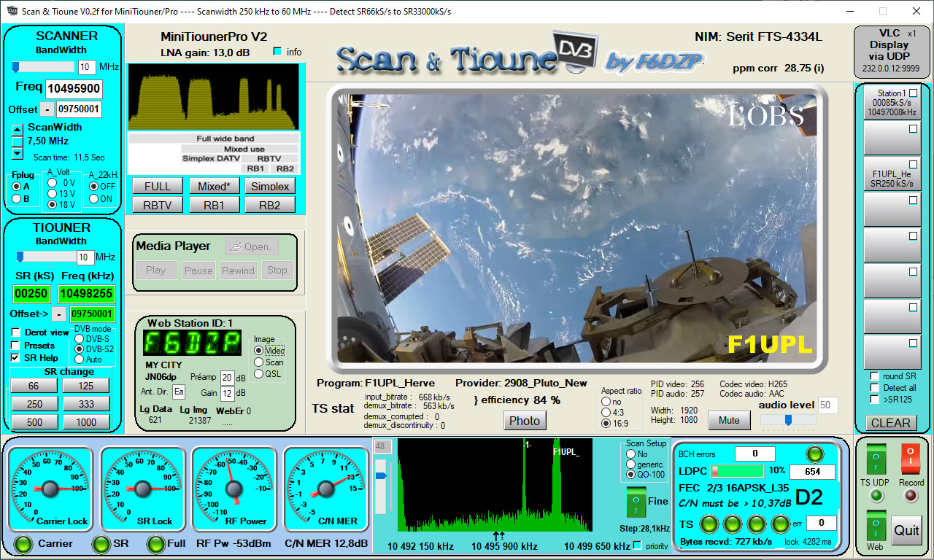
Task: Quit the Scan & Tioune application
Action: click(907, 529)
